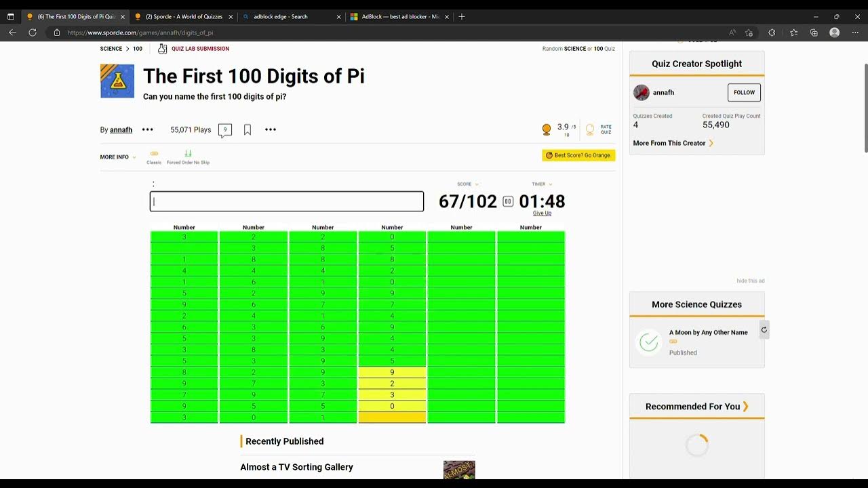Click the 55,071 Plays text

coord(191,130)
